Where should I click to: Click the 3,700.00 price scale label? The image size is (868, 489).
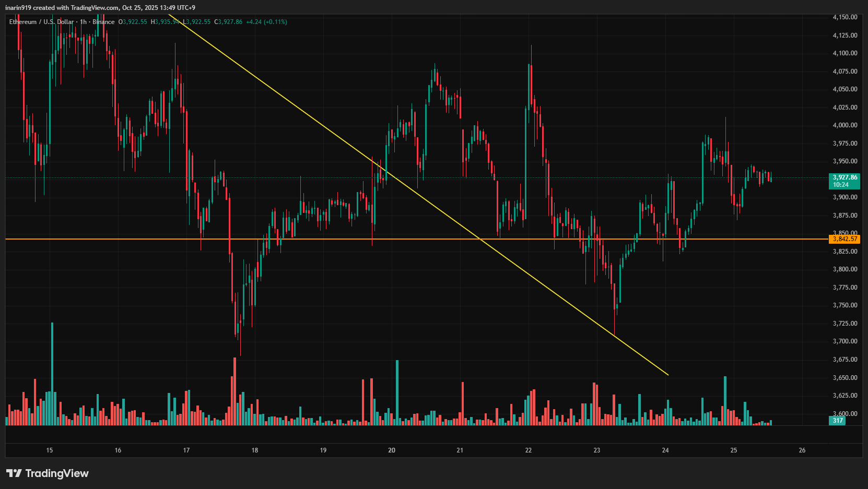tap(844, 341)
